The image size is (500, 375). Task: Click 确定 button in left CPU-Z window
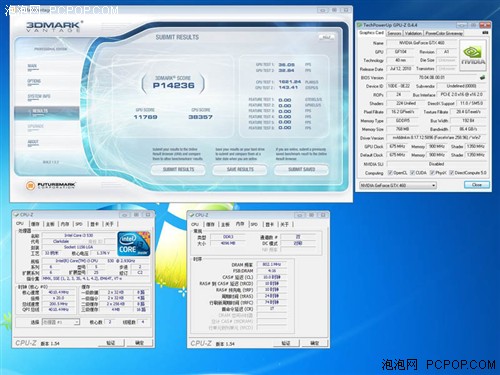[x=139, y=343]
